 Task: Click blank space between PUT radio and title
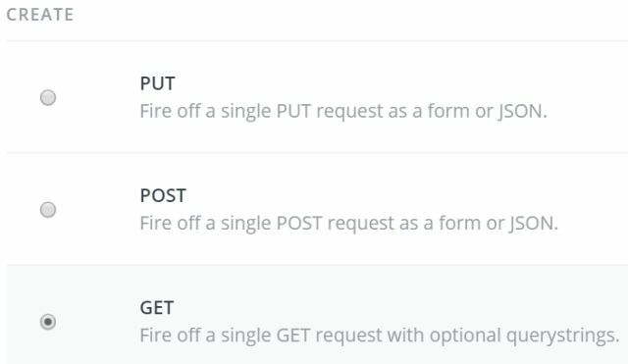pos(98,97)
